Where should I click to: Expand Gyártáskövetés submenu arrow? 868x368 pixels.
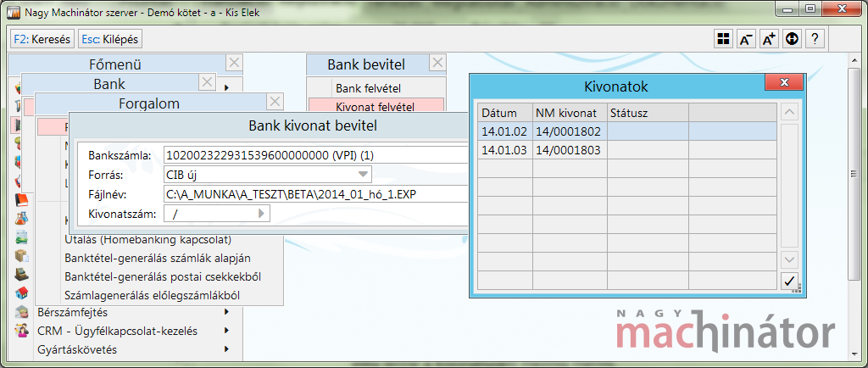[226, 349]
